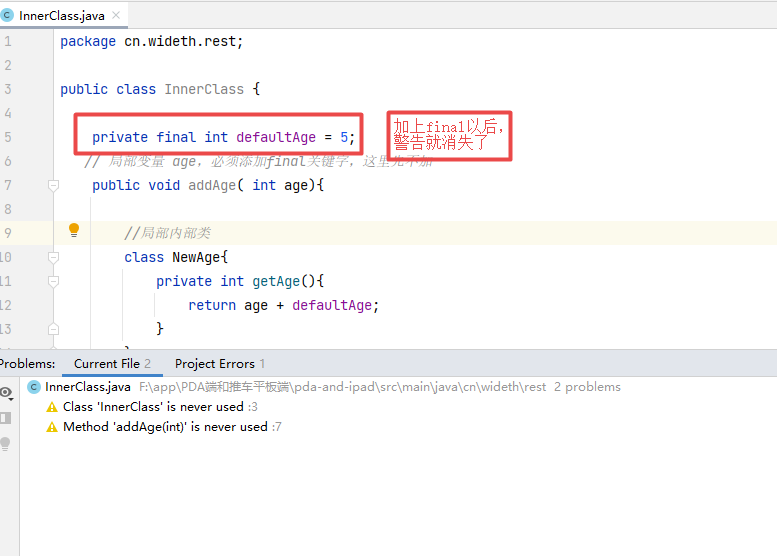The height and width of the screenshot is (556, 777).
Task: Click line number 5 in the gutter
Action: click(7, 137)
